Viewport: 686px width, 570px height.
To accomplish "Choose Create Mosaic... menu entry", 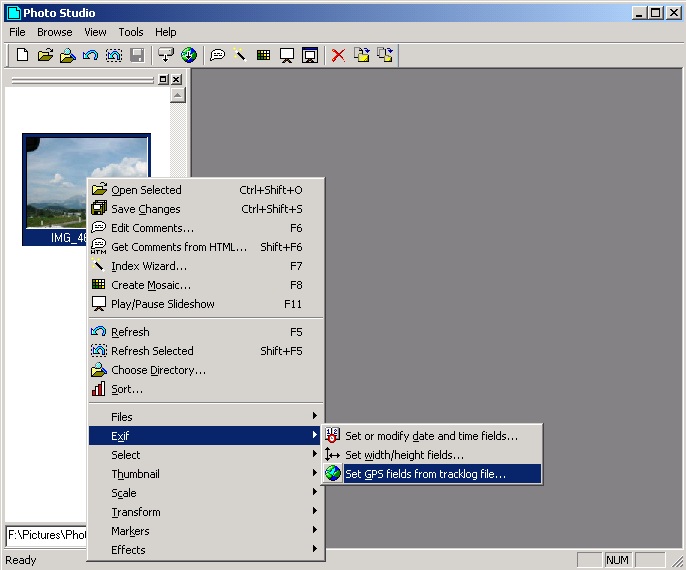I will (206, 285).
